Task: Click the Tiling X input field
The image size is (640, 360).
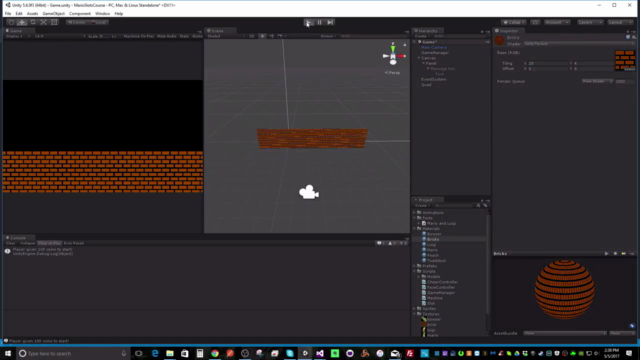Action: 548,64
